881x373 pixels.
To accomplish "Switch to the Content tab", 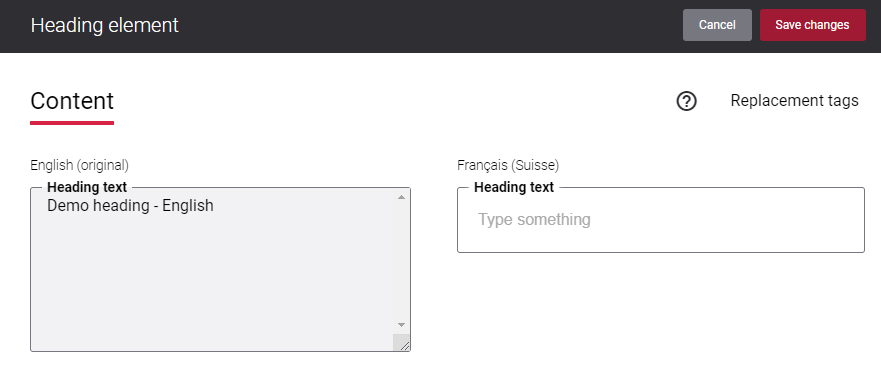I will tap(72, 101).
